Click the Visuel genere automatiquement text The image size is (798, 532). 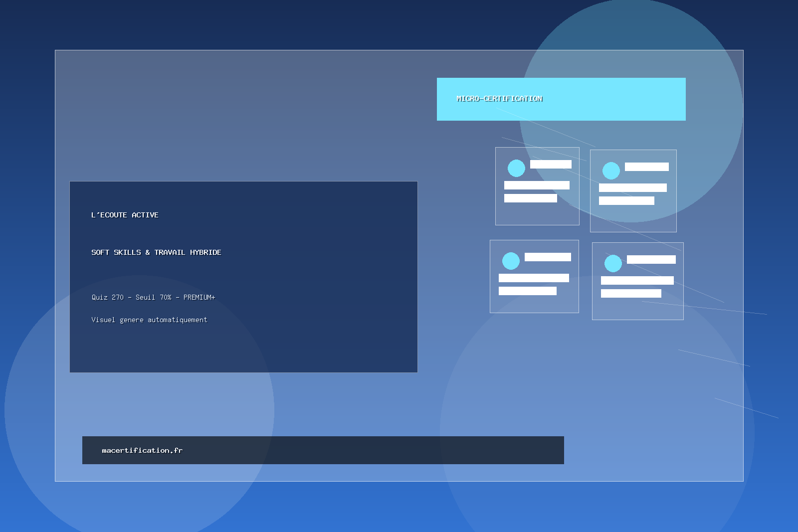click(149, 320)
